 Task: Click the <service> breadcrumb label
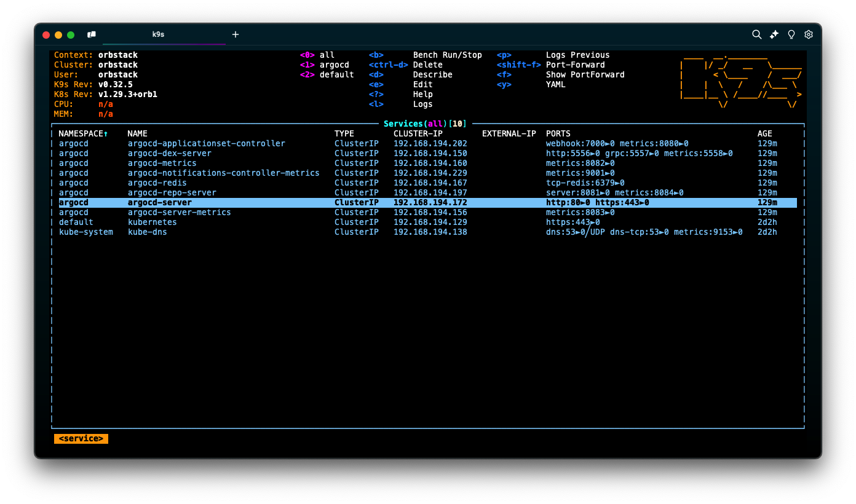[x=81, y=438]
